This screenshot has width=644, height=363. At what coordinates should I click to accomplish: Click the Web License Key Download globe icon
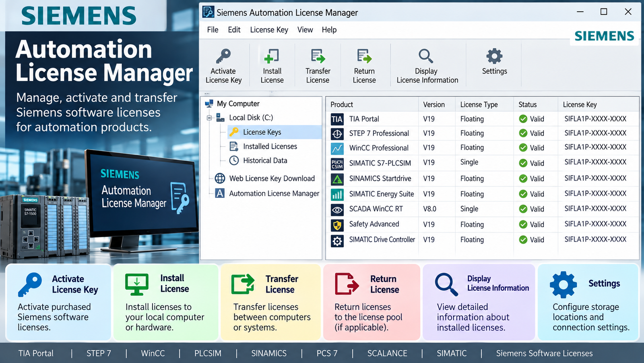pyautogui.click(x=220, y=178)
